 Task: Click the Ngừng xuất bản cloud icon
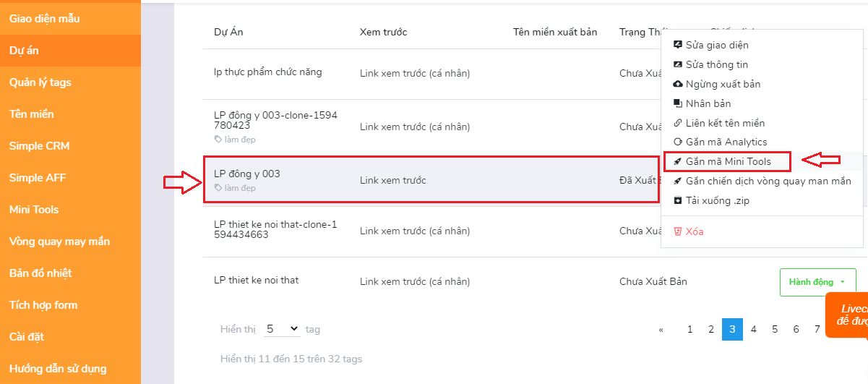coord(677,84)
